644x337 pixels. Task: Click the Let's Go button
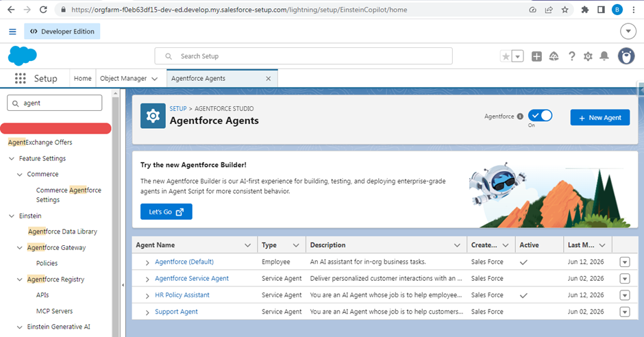click(x=166, y=212)
